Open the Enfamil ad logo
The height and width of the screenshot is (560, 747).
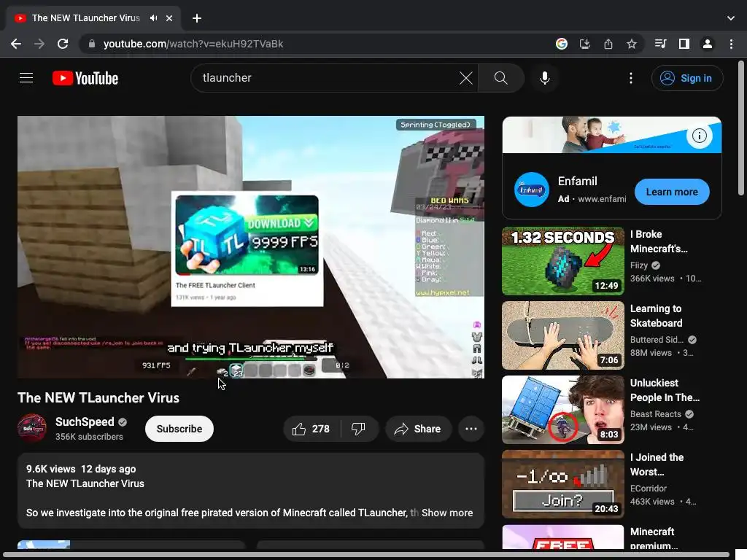531,190
